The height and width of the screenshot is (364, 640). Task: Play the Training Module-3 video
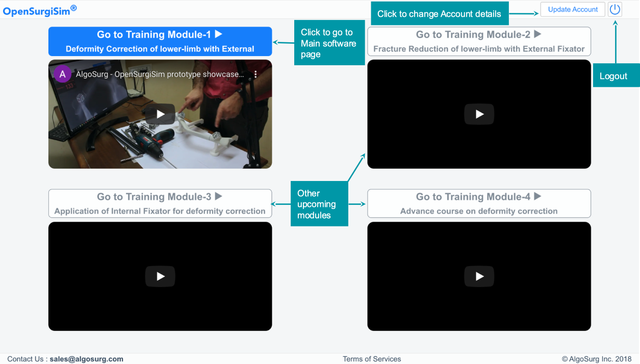(160, 276)
